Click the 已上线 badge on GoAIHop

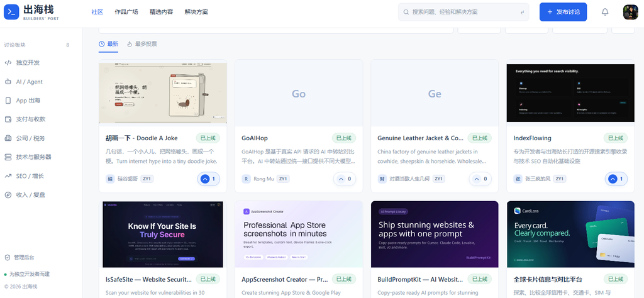tap(344, 138)
